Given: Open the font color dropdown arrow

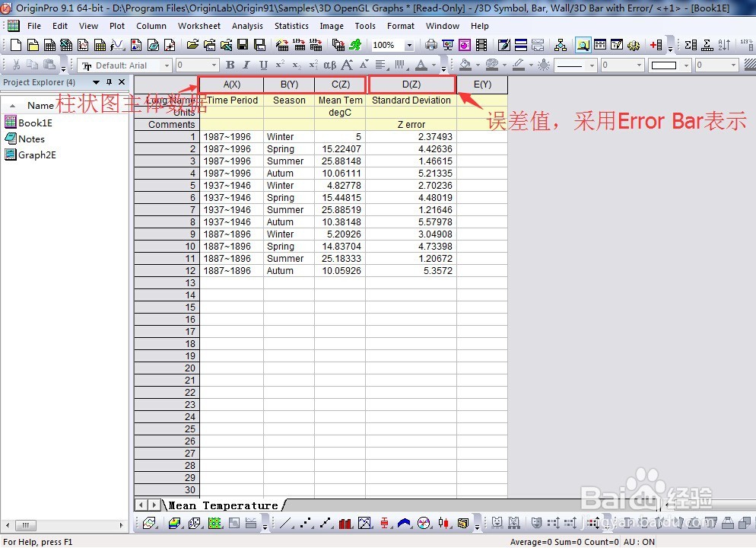Looking at the screenshot, I should point(434,65).
